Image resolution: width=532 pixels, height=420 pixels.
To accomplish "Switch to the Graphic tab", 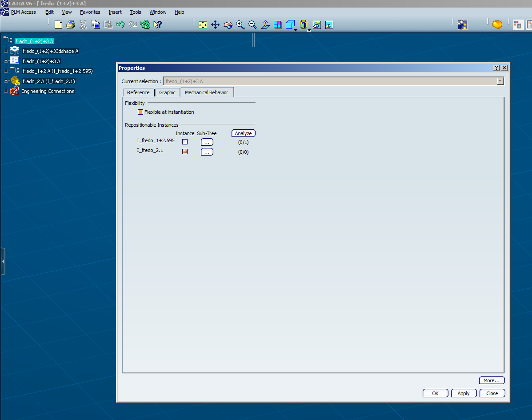I will [x=167, y=92].
